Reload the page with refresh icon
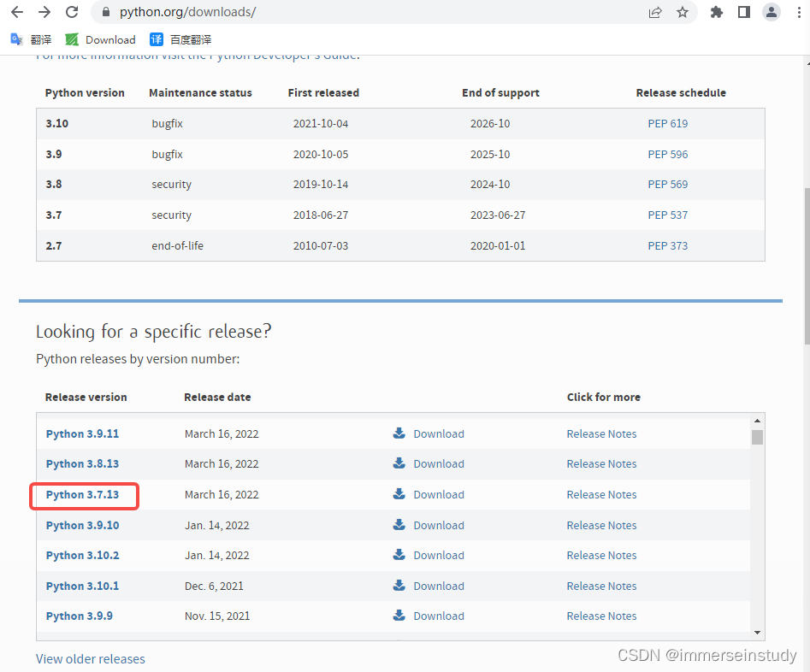Viewport: 810px width, 672px height. coord(72,12)
